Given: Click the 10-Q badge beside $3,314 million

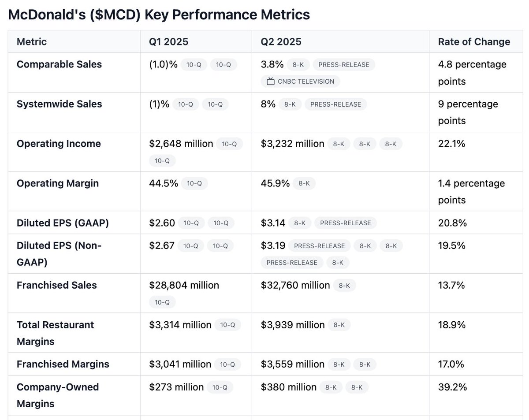Looking at the screenshot, I should (227, 325).
